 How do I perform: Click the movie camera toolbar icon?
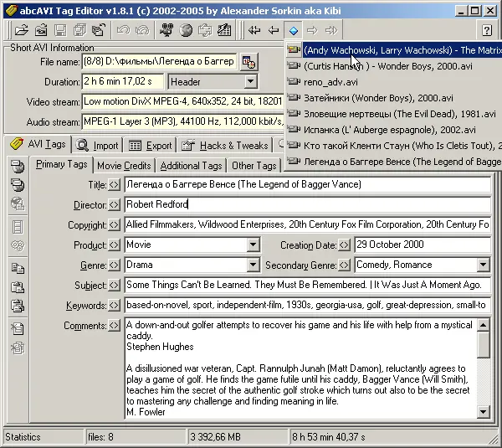coord(166,31)
